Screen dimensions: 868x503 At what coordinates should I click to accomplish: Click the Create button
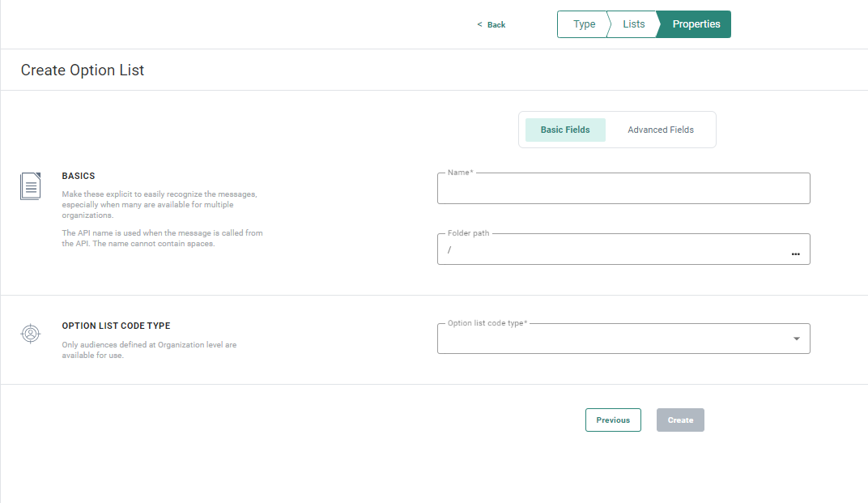click(680, 420)
